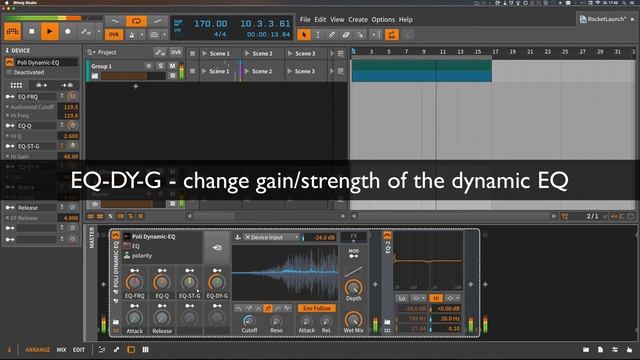The height and width of the screenshot is (360, 640).
Task: Toggle the metronome icon
Action: [132, 35]
